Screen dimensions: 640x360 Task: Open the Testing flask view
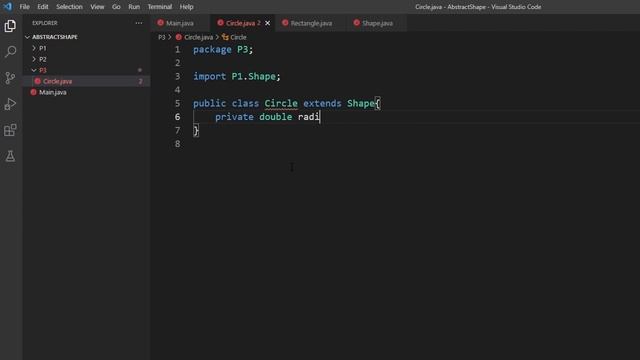(x=10, y=156)
